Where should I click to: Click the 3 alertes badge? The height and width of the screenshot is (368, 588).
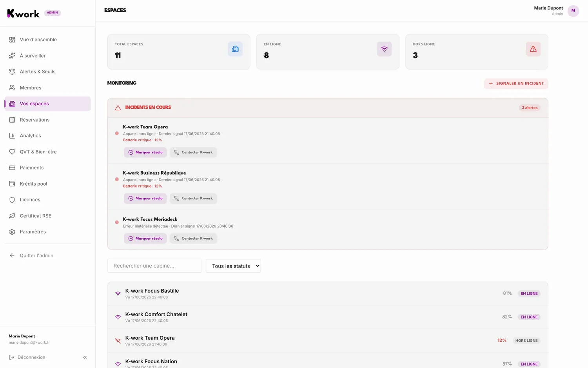530,107
